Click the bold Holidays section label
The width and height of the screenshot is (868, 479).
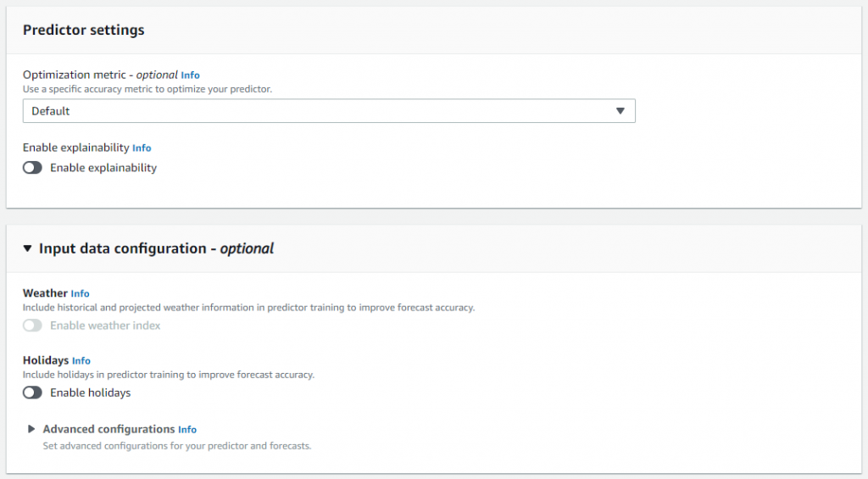[46, 360]
